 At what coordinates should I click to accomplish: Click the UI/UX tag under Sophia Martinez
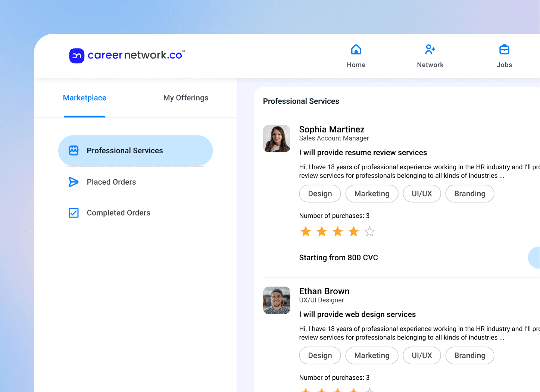(x=422, y=194)
